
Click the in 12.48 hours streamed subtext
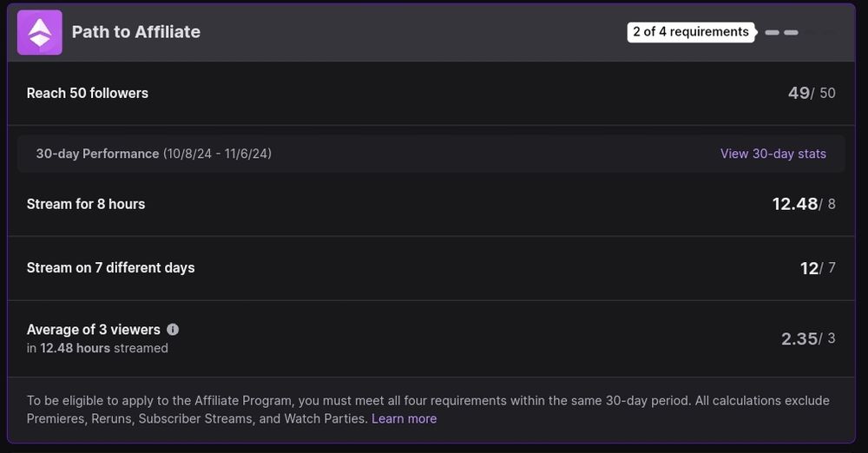(x=97, y=348)
